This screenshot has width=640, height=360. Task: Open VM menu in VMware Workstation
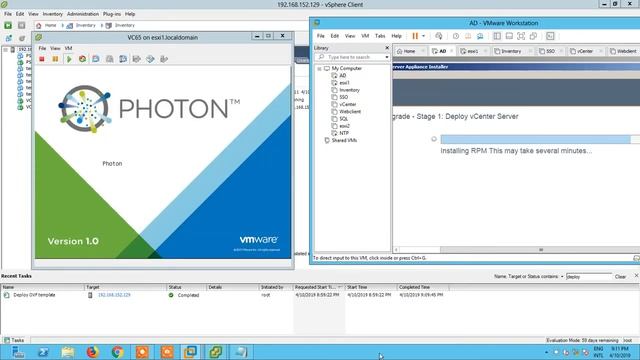tap(365, 36)
